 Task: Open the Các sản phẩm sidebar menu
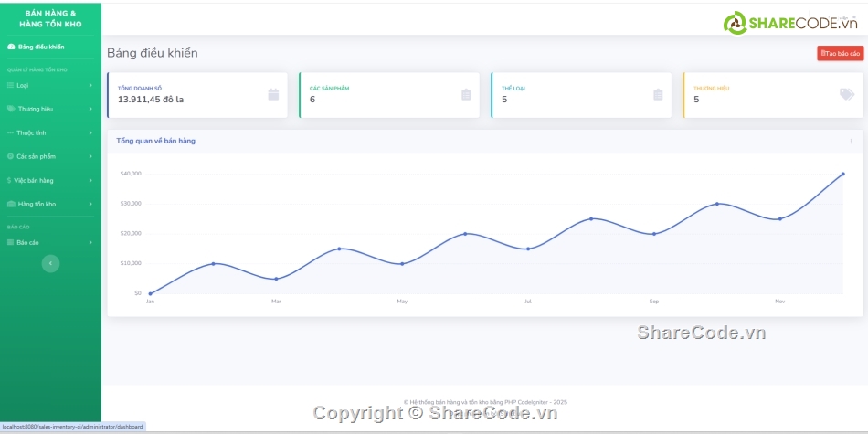[x=37, y=156]
